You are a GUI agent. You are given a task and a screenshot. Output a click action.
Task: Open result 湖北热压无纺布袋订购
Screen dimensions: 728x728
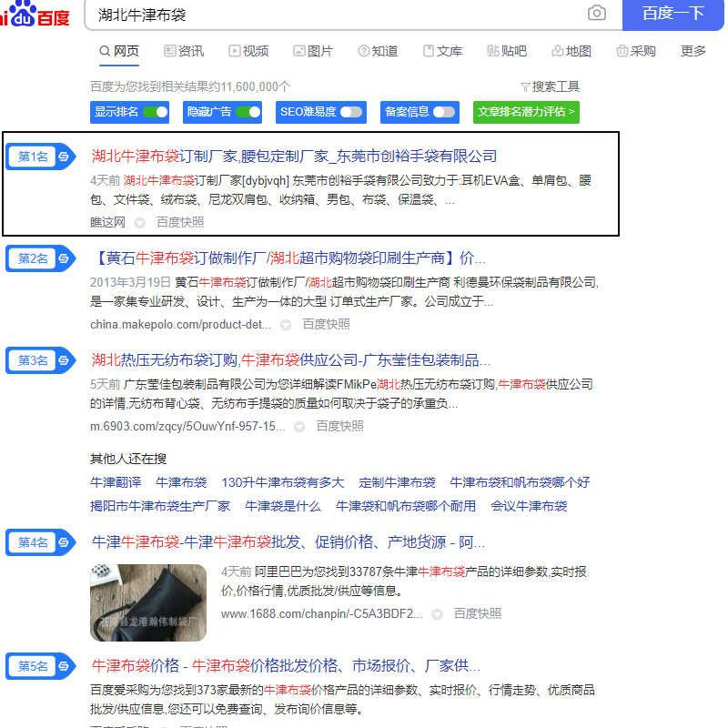point(290,359)
